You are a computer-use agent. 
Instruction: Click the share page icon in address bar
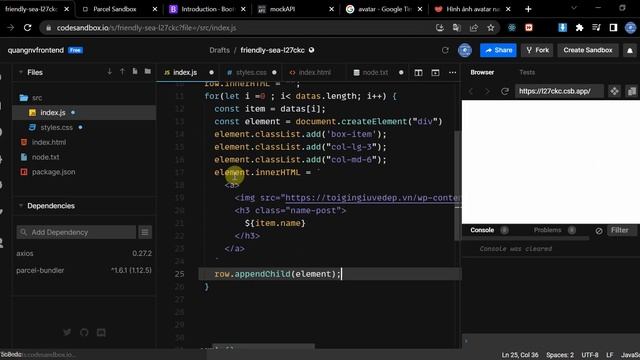click(x=473, y=28)
